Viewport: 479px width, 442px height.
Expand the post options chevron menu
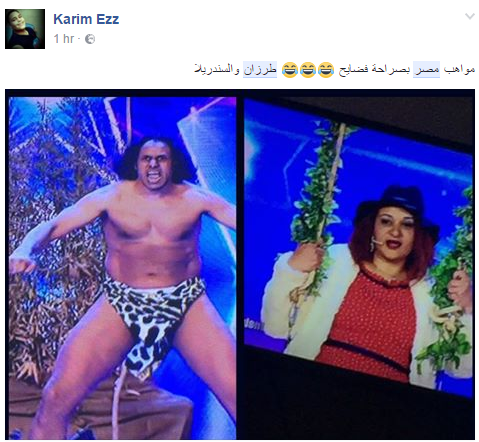(470, 16)
